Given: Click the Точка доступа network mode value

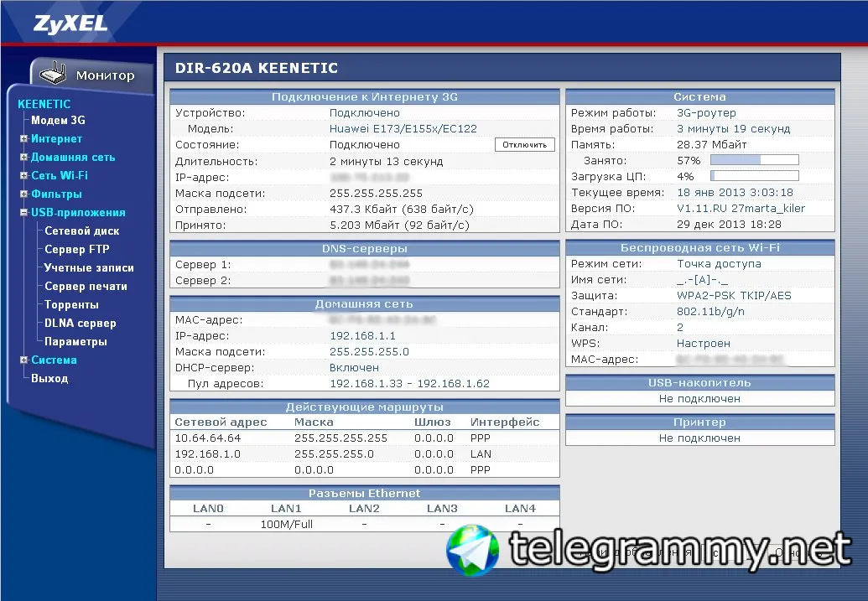Looking at the screenshot, I should tap(719, 264).
